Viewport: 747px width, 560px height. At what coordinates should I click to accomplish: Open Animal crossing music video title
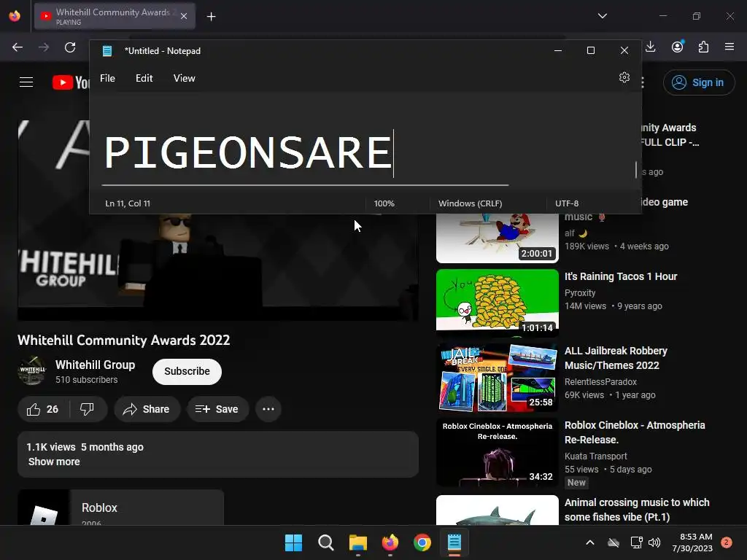point(637,510)
